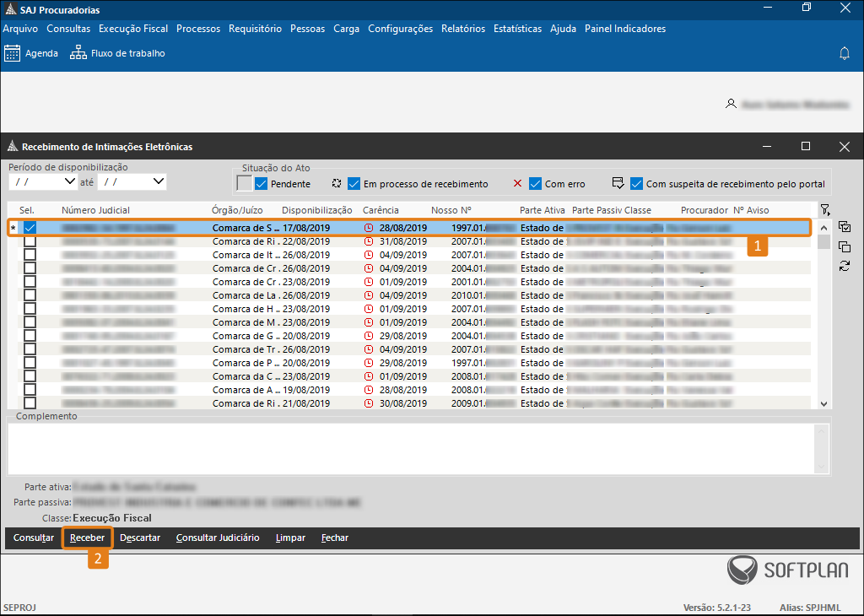Click the Número Judicial column header
Viewport: 864px width, 616px height.
pyautogui.click(x=95, y=210)
